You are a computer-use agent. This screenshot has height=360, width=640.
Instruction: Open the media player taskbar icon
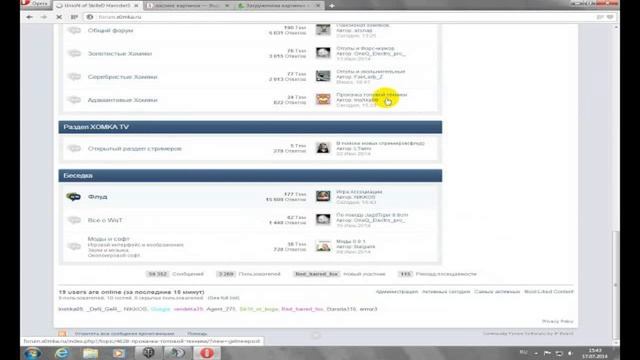click(x=119, y=353)
